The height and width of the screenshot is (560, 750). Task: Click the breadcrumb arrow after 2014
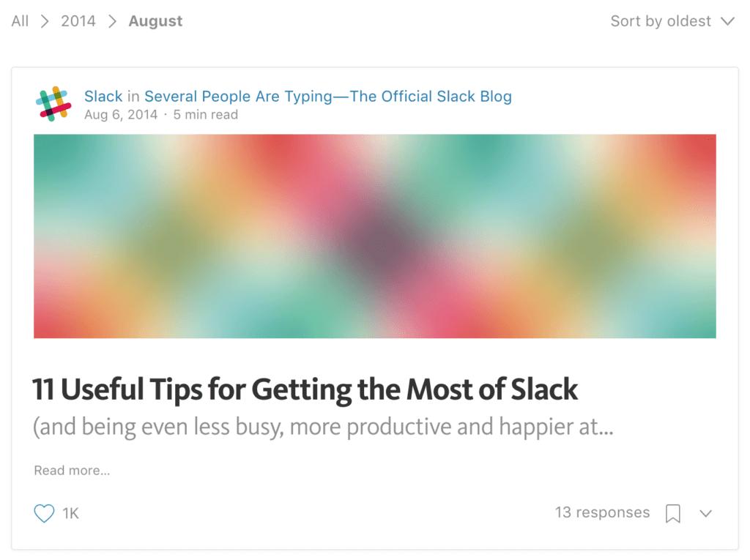pos(112,21)
